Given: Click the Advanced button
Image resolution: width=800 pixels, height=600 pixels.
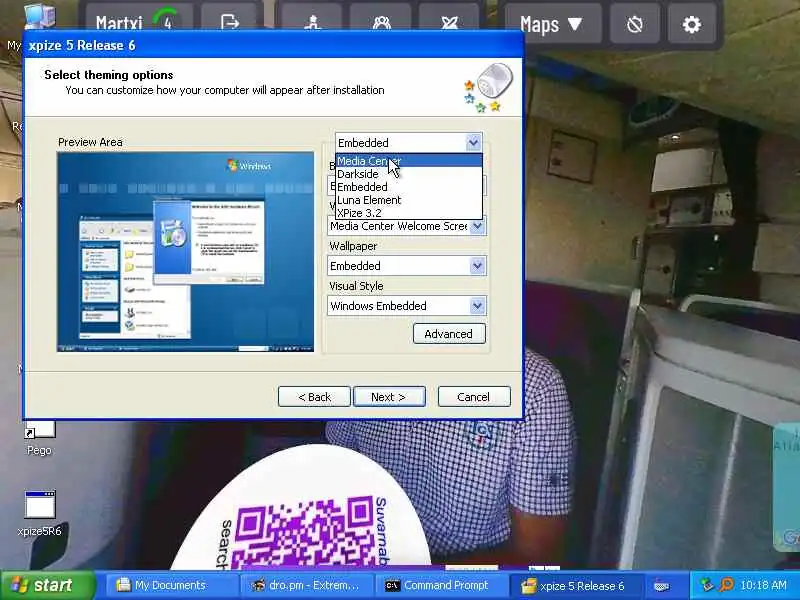Looking at the screenshot, I should pos(449,334).
